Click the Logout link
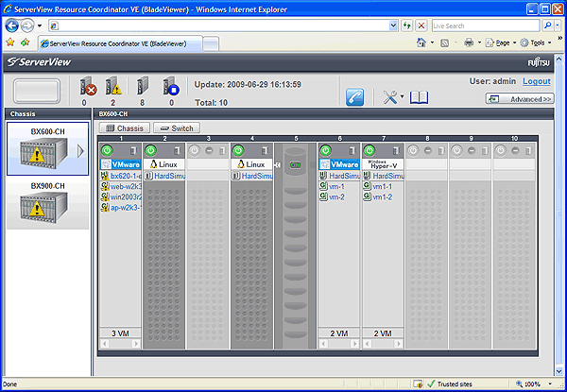Viewport: 567px width, 392px height. [x=537, y=81]
